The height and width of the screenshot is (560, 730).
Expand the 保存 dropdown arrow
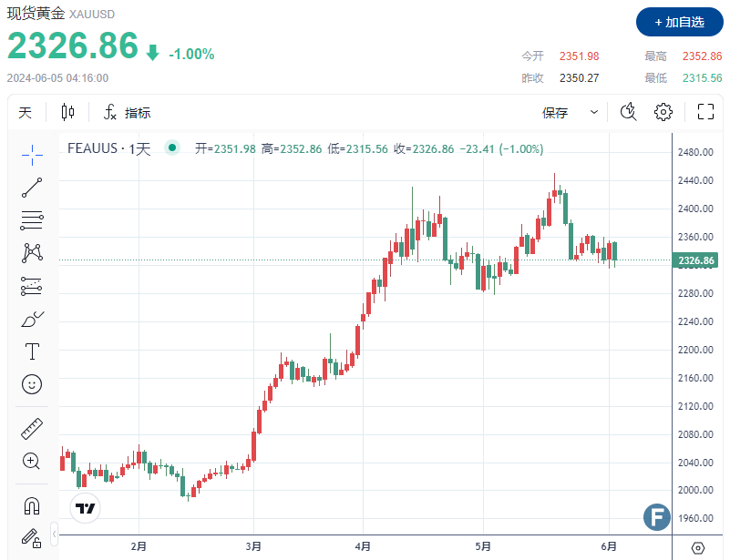(594, 112)
